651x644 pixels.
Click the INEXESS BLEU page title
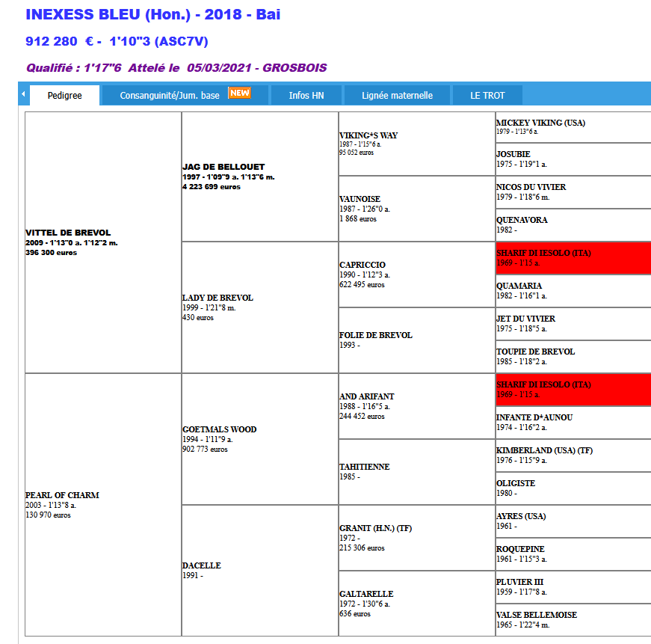coord(152,14)
